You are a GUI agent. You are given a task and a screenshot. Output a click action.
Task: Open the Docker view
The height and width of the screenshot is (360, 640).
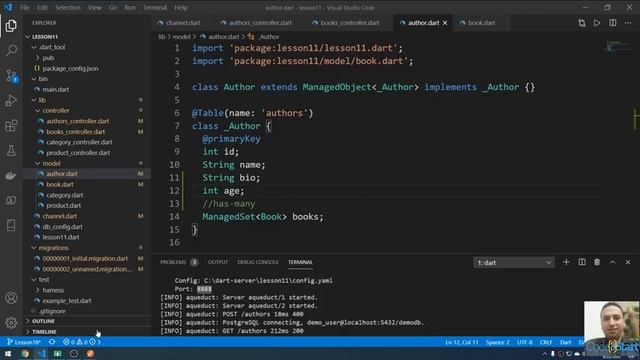pos(11,176)
